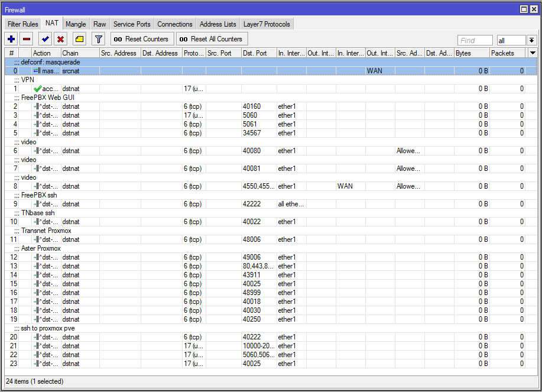Click dst-nat icon on rule 9 FreePBX ssh
Viewport: 542px width, 392px height.
click(x=37, y=204)
